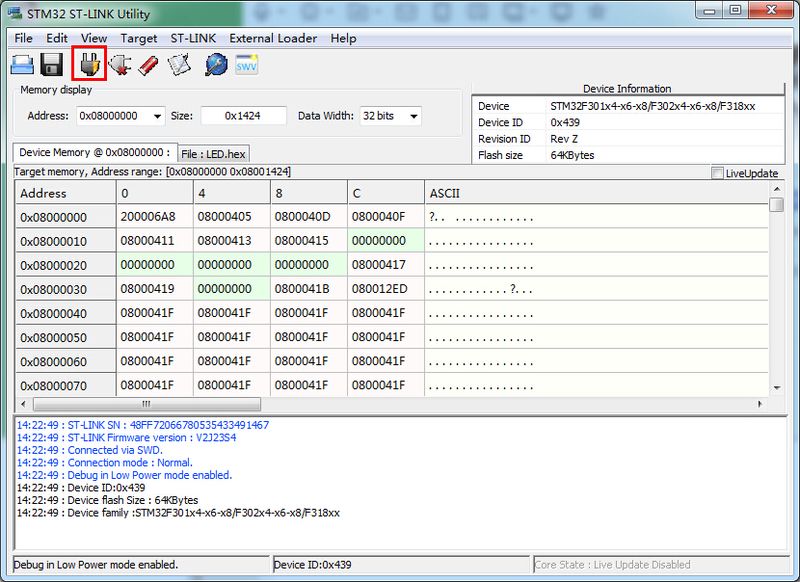The image size is (800, 582).
Task: Click the Save file floppy icon
Action: [x=51, y=65]
